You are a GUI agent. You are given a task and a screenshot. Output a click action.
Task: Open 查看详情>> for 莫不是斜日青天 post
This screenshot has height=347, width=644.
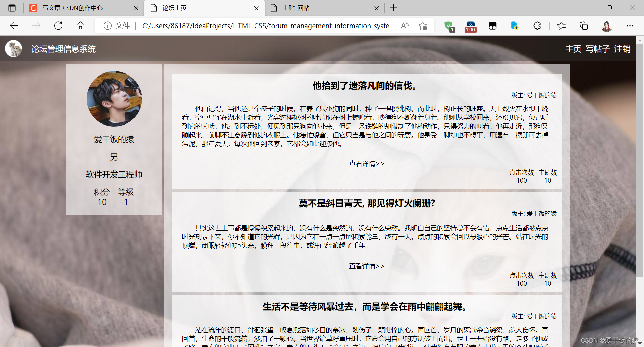pyautogui.click(x=367, y=266)
